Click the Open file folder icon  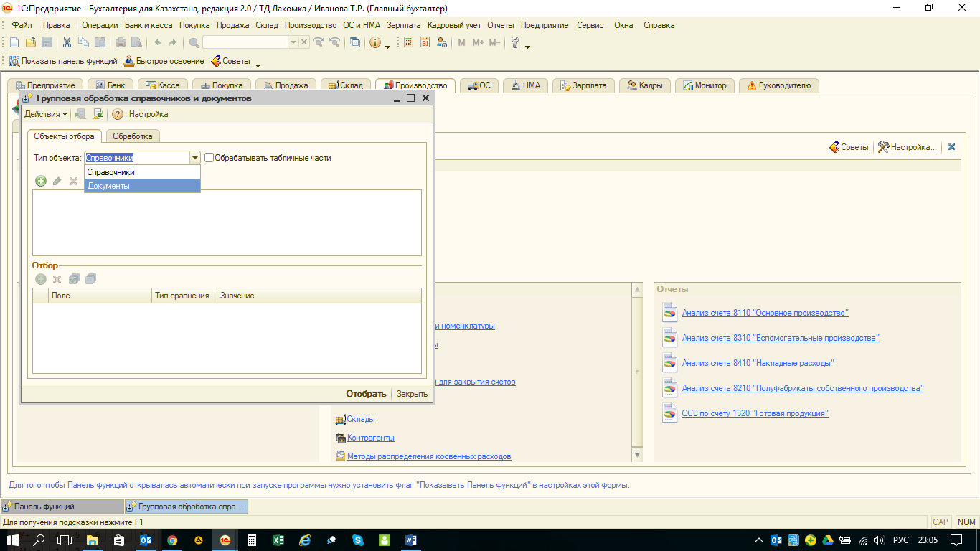click(30, 42)
